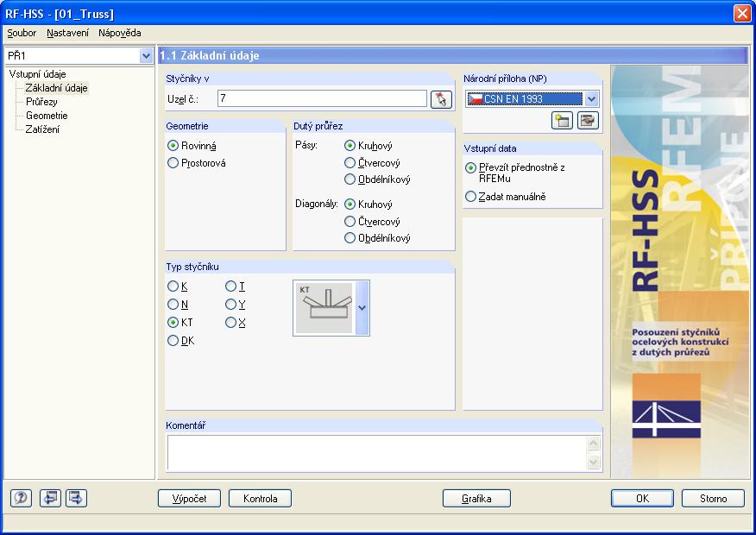Image resolution: width=756 pixels, height=535 pixels.
Task: Select Zadat manuálně input option
Action: click(505, 197)
